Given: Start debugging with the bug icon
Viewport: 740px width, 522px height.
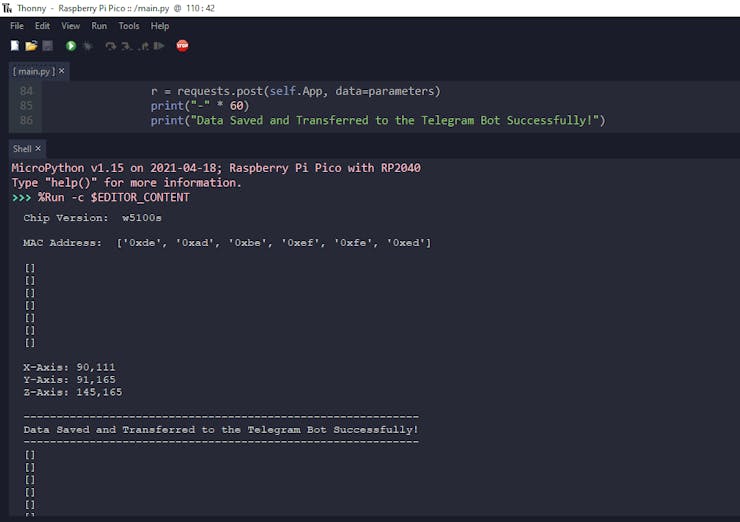Looking at the screenshot, I should (x=88, y=46).
